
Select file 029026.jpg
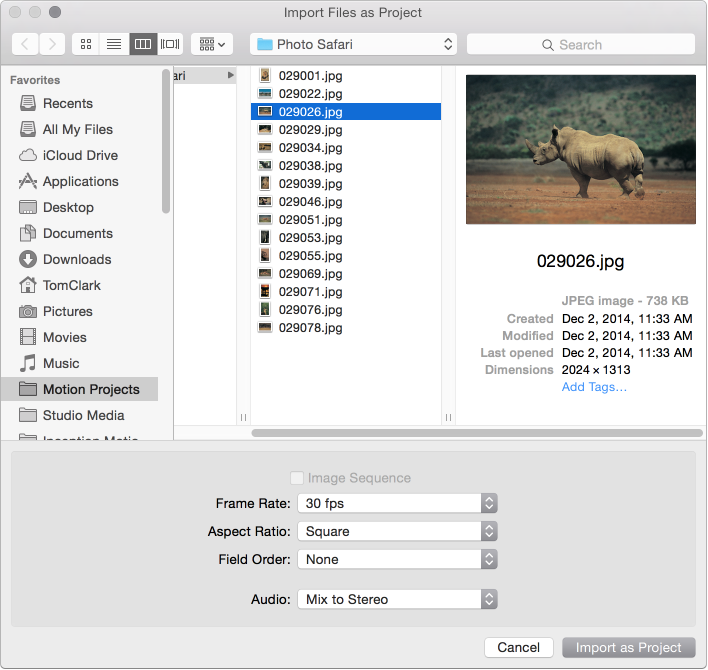tap(346, 112)
